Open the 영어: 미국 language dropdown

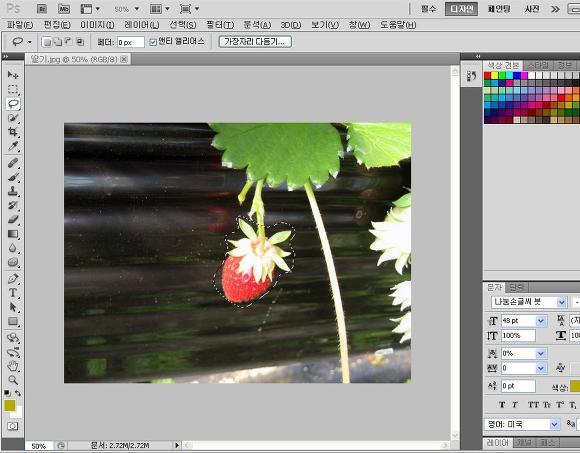coord(554,424)
